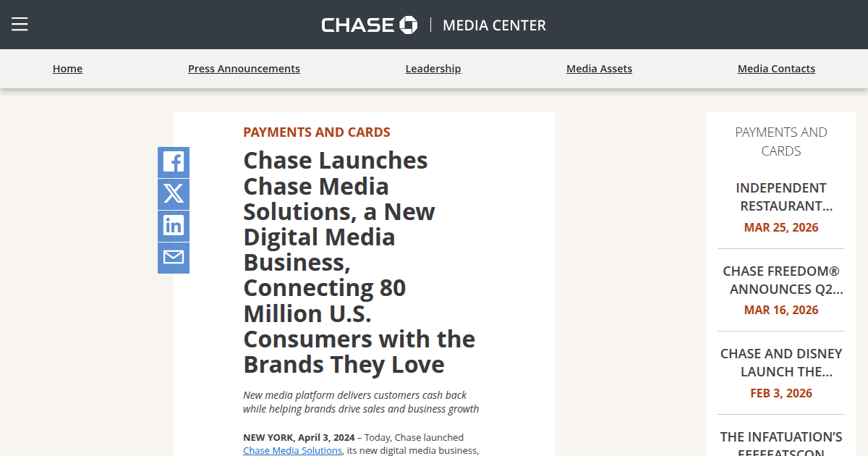Share the article on LinkedIn
Image resolution: width=868 pixels, height=456 pixels.
coord(173,226)
